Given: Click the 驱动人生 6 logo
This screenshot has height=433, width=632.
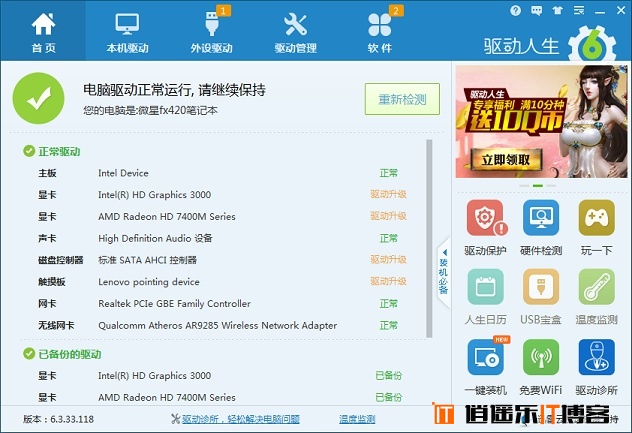Looking at the screenshot, I should (550, 44).
